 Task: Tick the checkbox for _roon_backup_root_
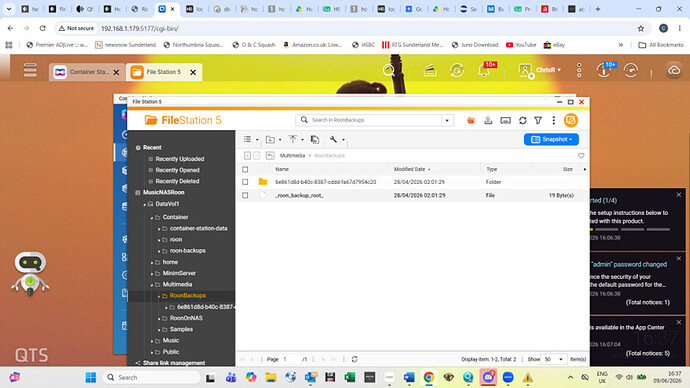pos(245,195)
